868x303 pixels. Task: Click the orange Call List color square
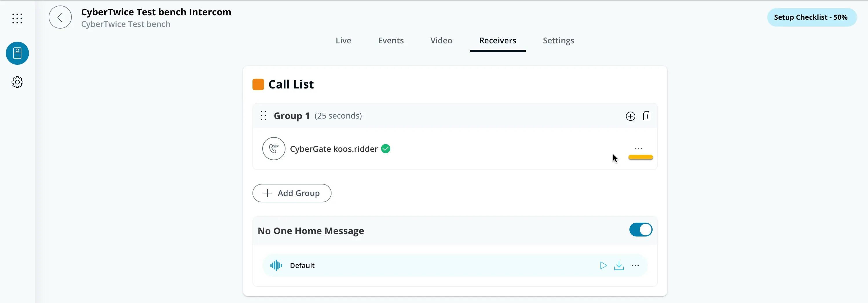point(258,84)
